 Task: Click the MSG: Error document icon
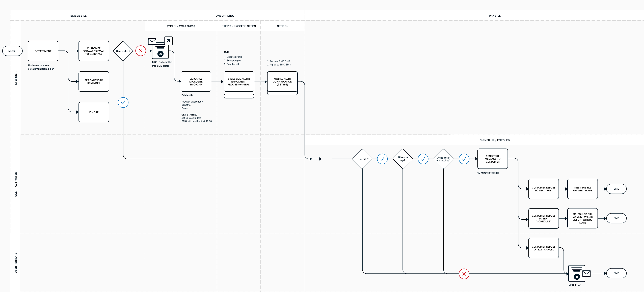[x=577, y=273]
